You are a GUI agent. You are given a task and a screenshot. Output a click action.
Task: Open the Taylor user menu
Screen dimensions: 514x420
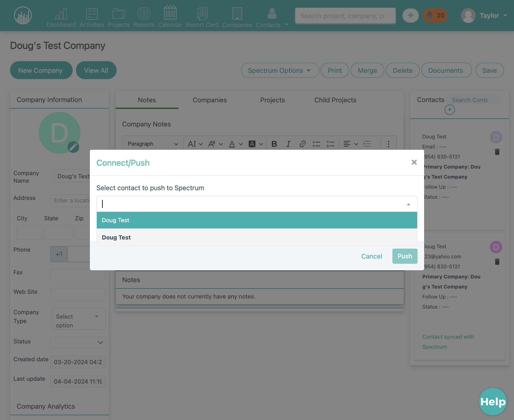[x=484, y=15]
